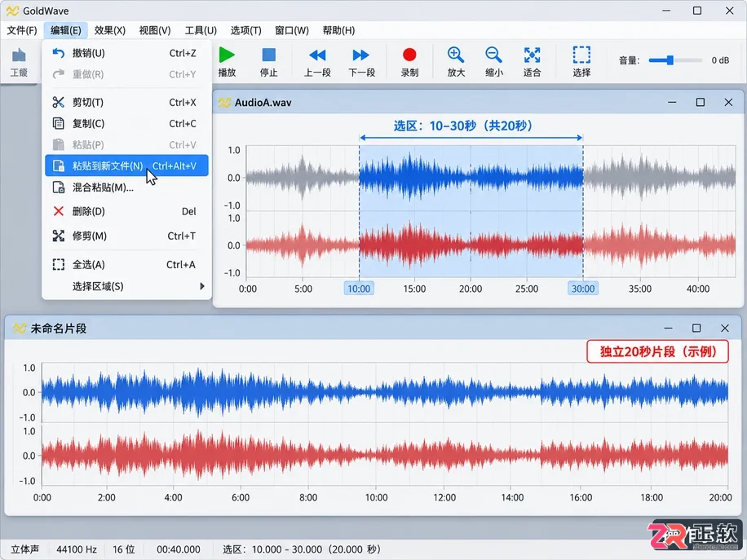
Task: Click the 立体声 status bar entry
Action: (x=24, y=549)
